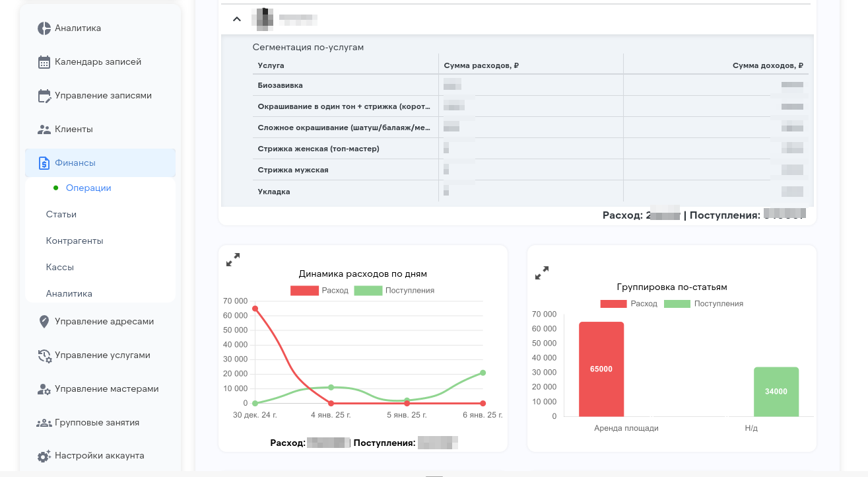Select the Календарь записей calendar icon
The image size is (868, 477).
pyautogui.click(x=44, y=61)
